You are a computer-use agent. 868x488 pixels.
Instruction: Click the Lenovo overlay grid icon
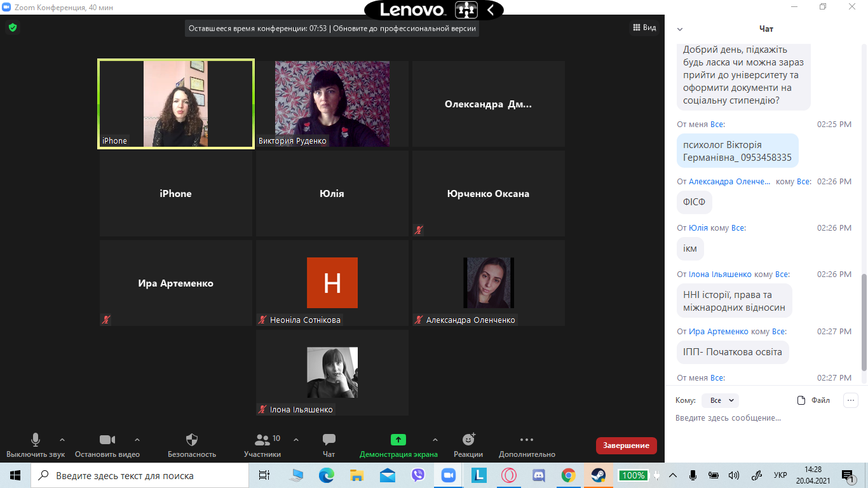466,10
